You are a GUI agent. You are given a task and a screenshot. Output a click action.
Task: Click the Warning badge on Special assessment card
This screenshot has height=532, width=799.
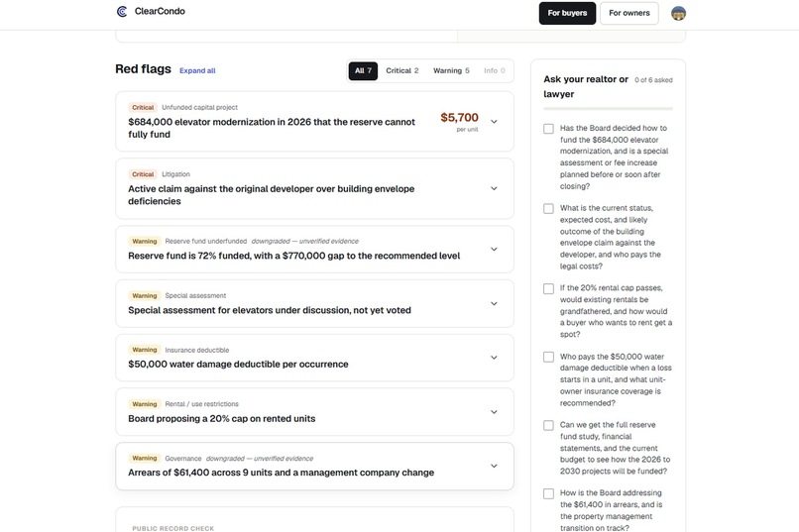(x=144, y=296)
